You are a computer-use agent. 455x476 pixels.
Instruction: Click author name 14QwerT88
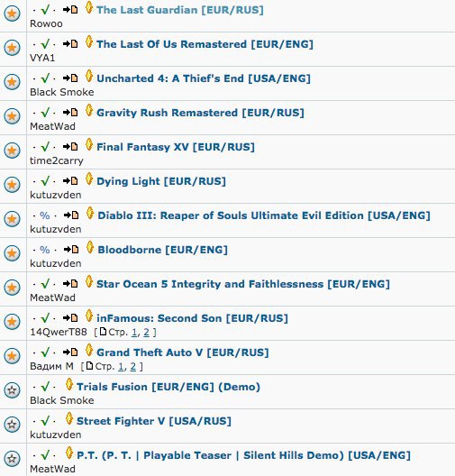59,332
